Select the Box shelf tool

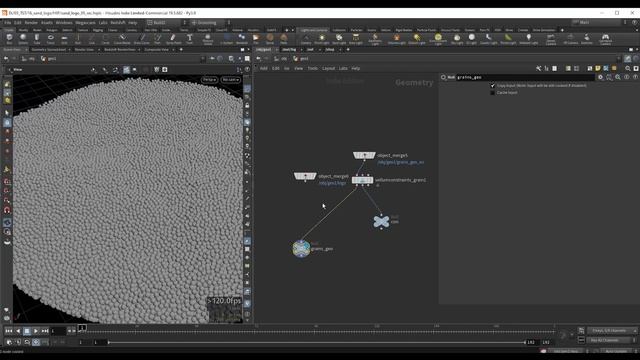click(x=9, y=39)
